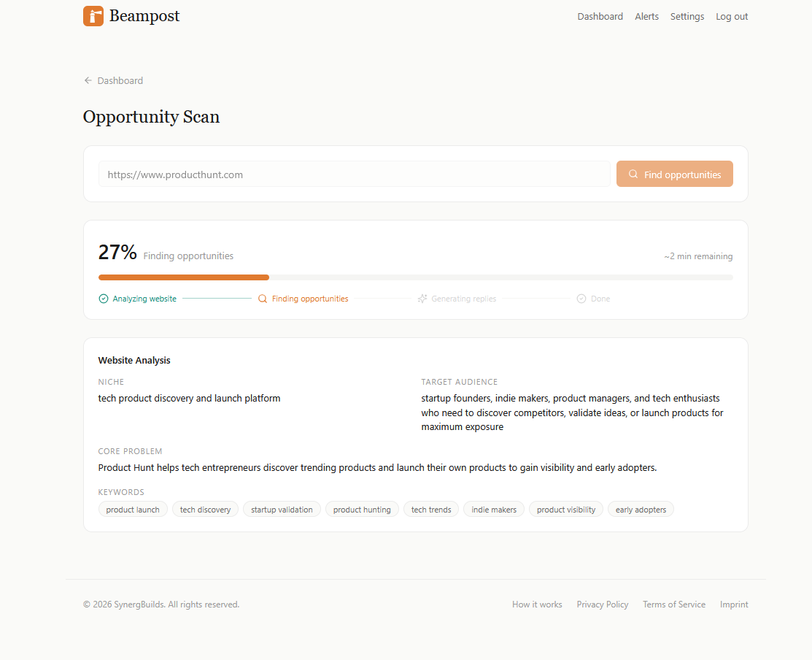Image resolution: width=812 pixels, height=660 pixels.
Task: Click the green checkmark on Analyzing website step
Action: [x=103, y=299]
